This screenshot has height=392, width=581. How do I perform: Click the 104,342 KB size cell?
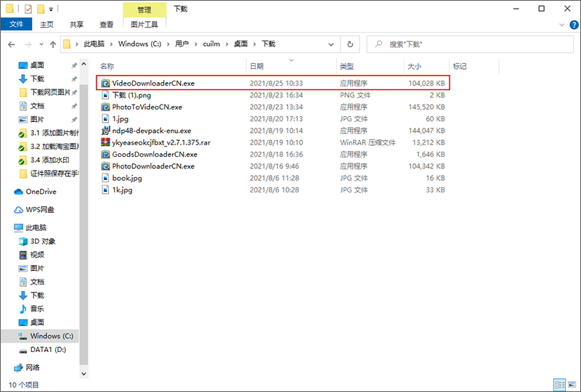(x=426, y=166)
